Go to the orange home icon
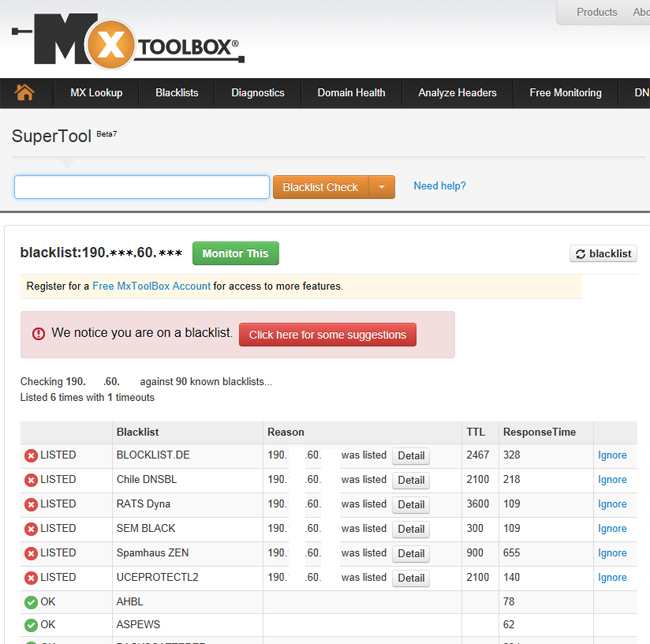The image size is (650, 644). click(x=24, y=92)
